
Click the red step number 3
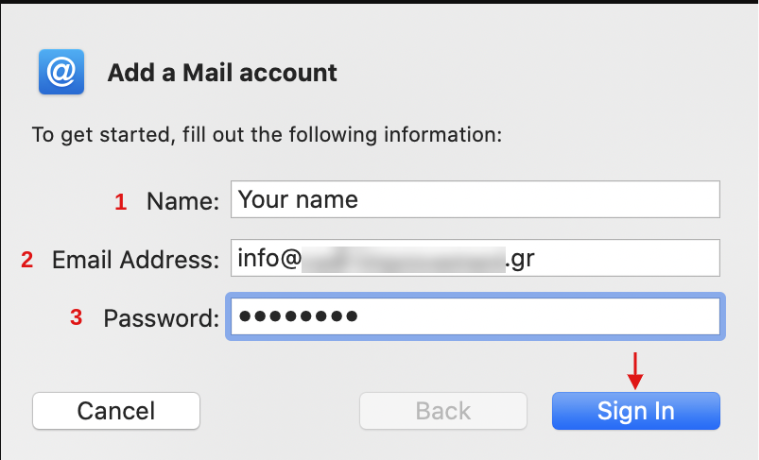(76, 318)
